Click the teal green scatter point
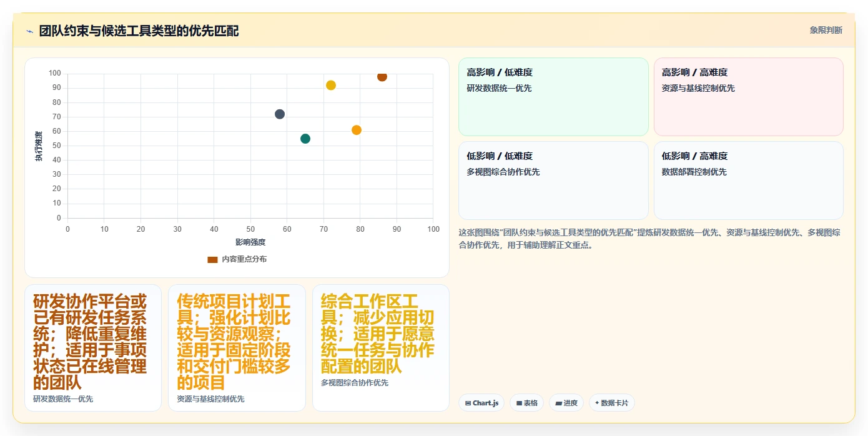The image size is (868, 436). point(305,139)
